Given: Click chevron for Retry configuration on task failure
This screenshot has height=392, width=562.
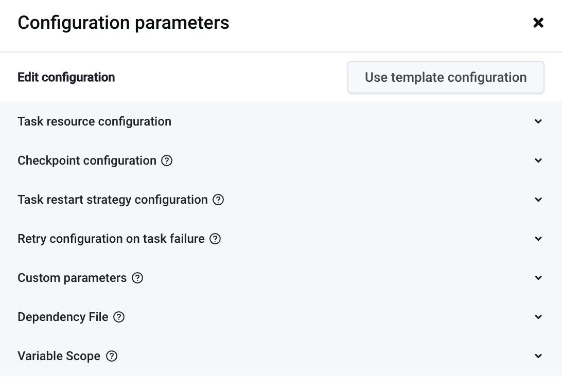Looking at the screenshot, I should pos(538,239).
